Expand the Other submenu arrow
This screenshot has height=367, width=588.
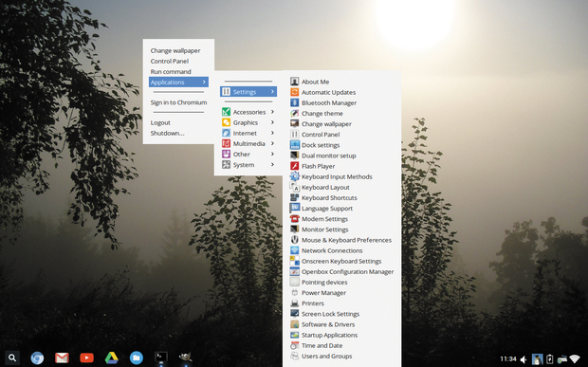[272, 154]
